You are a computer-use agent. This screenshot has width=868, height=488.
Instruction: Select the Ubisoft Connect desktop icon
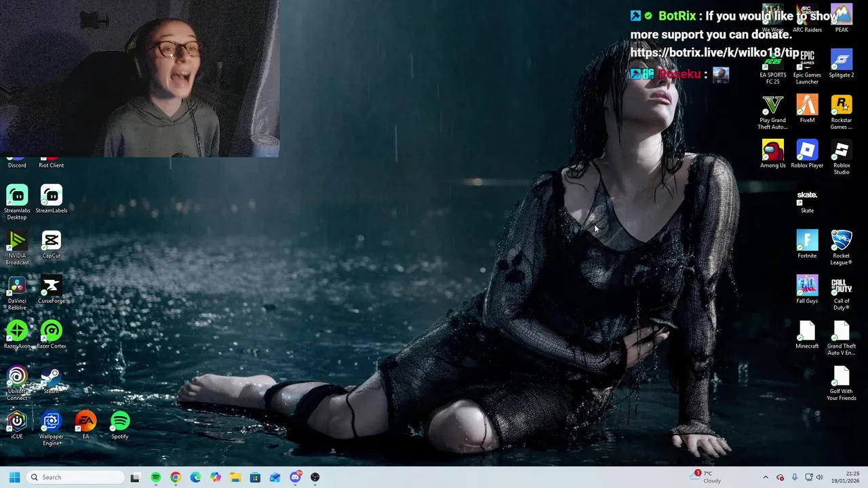[x=17, y=383]
